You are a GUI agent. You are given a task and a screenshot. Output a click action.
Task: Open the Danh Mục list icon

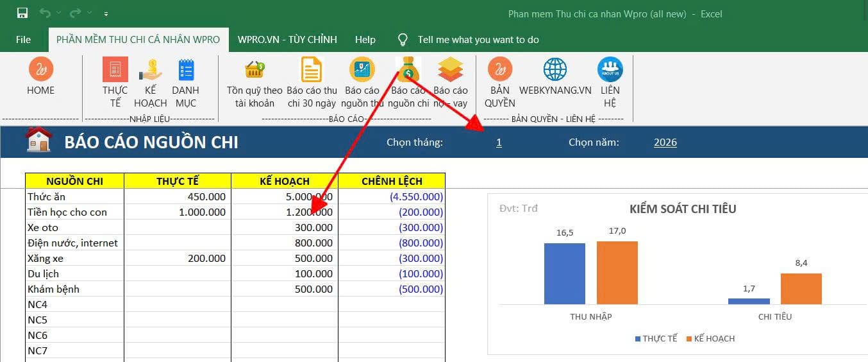point(186,69)
